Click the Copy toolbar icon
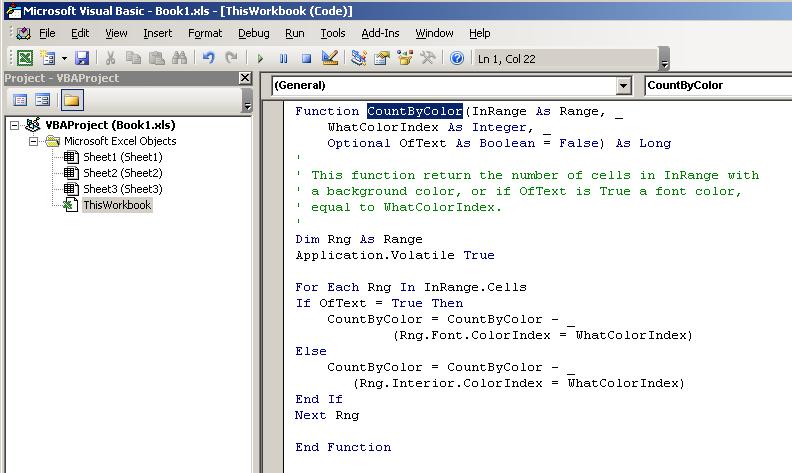This screenshot has height=473, width=792. coord(133,58)
